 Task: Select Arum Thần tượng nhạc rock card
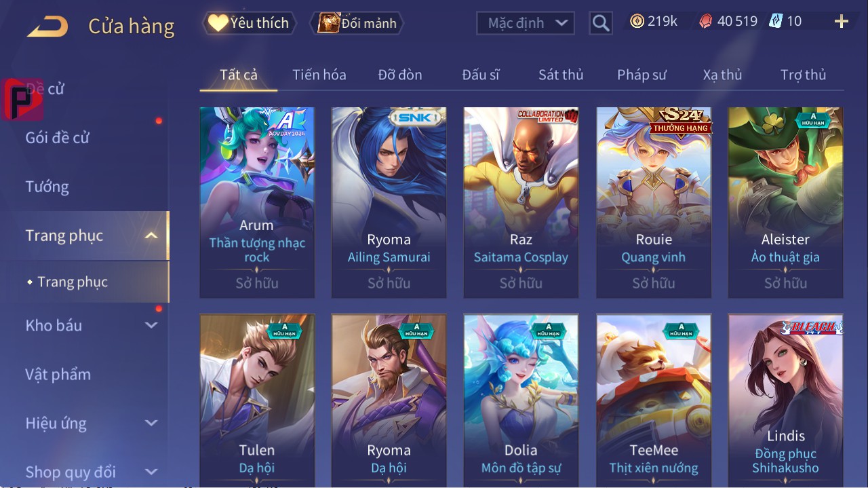pos(257,202)
